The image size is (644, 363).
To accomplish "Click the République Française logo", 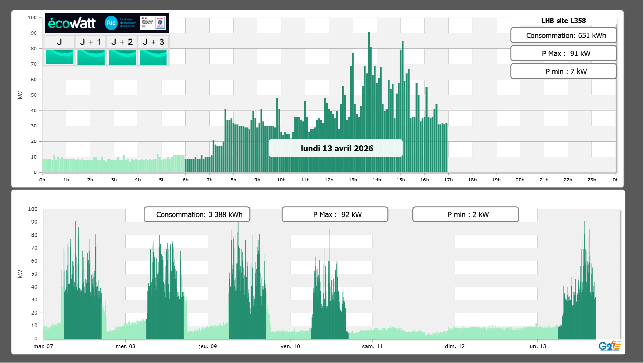I will [147, 23].
